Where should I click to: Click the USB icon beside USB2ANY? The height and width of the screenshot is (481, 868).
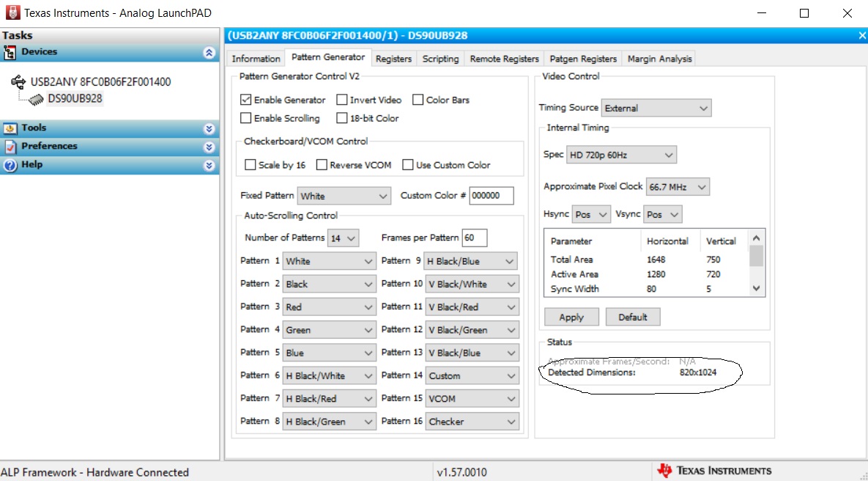pyautogui.click(x=18, y=82)
